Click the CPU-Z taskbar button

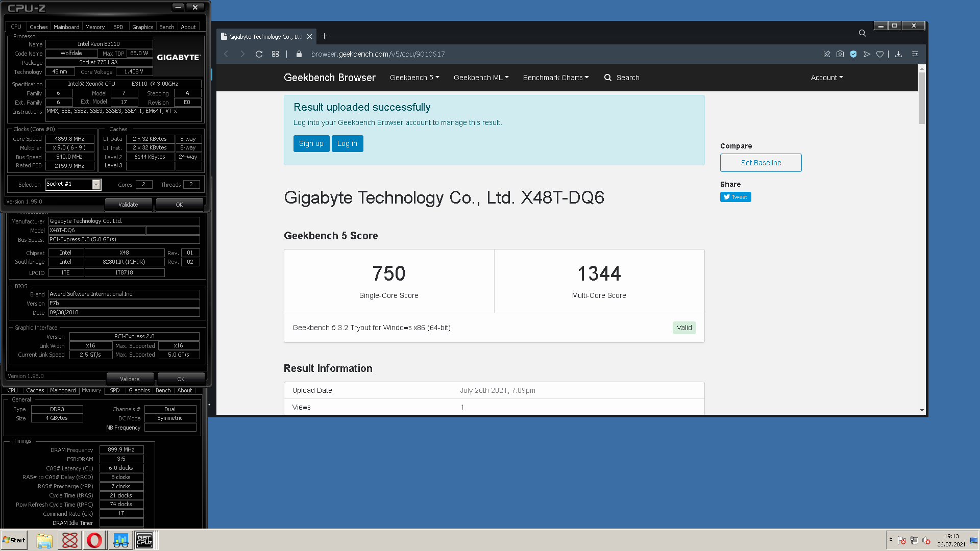pos(144,540)
